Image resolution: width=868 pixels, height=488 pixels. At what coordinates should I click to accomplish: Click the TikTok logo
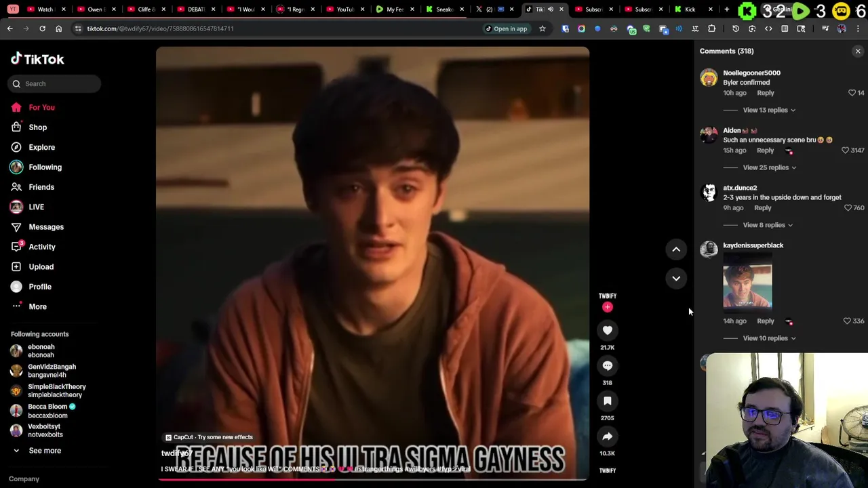[x=37, y=59]
